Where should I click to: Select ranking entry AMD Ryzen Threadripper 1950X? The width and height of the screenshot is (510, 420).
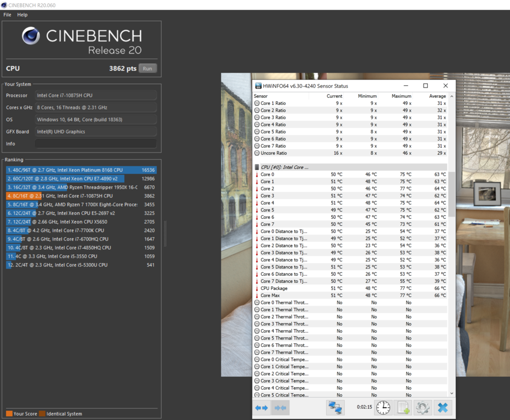[82, 187]
